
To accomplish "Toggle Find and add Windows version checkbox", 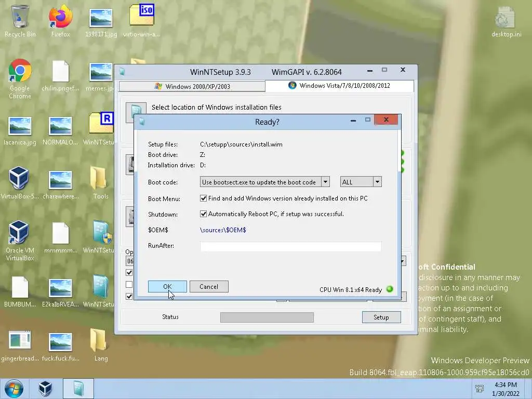I will coord(203,198).
